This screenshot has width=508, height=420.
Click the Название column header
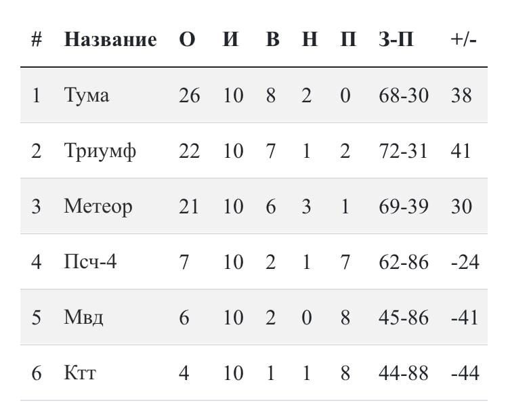(x=110, y=39)
